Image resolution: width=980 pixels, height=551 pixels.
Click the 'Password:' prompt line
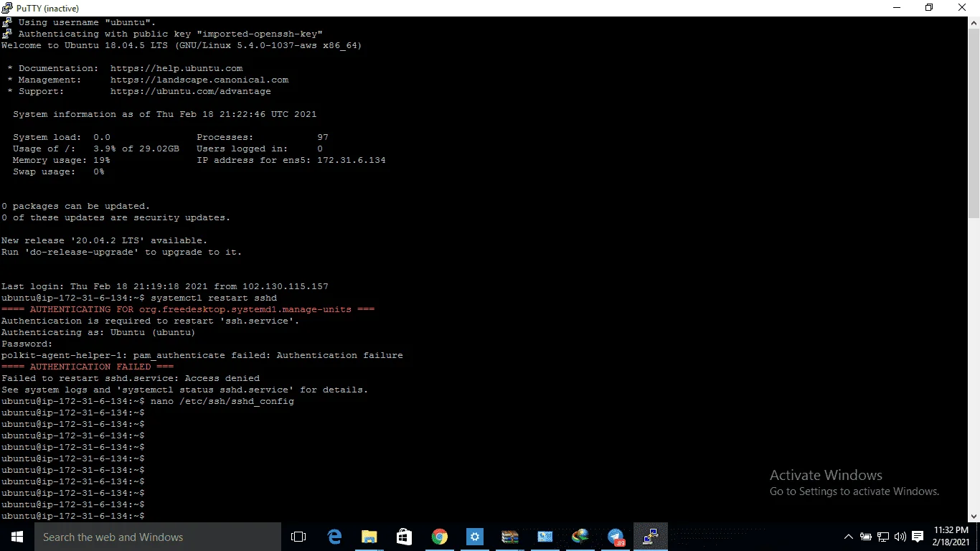pyautogui.click(x=27, y=344)
